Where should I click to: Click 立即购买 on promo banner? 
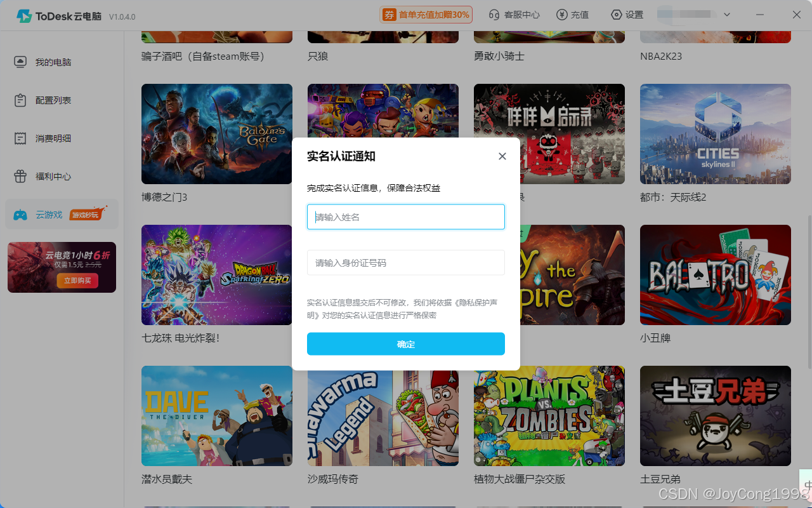coord(78,280)
